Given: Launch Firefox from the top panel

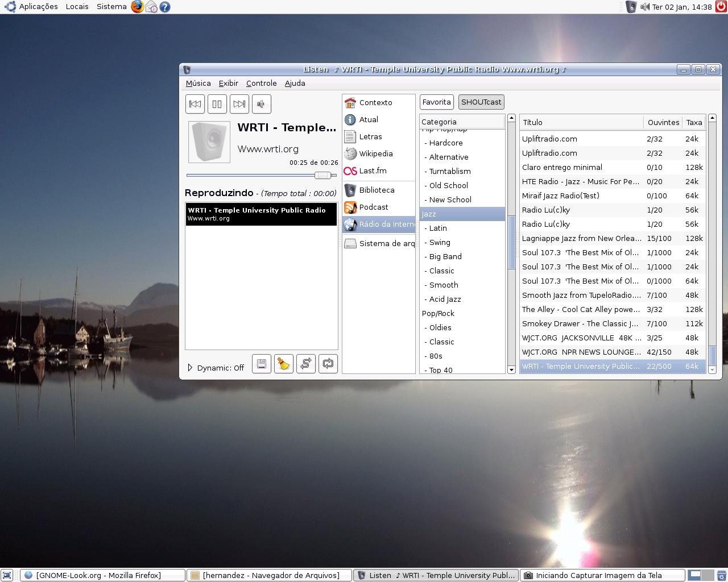Looking at the screenshot, I should click(x=138, y=7).
